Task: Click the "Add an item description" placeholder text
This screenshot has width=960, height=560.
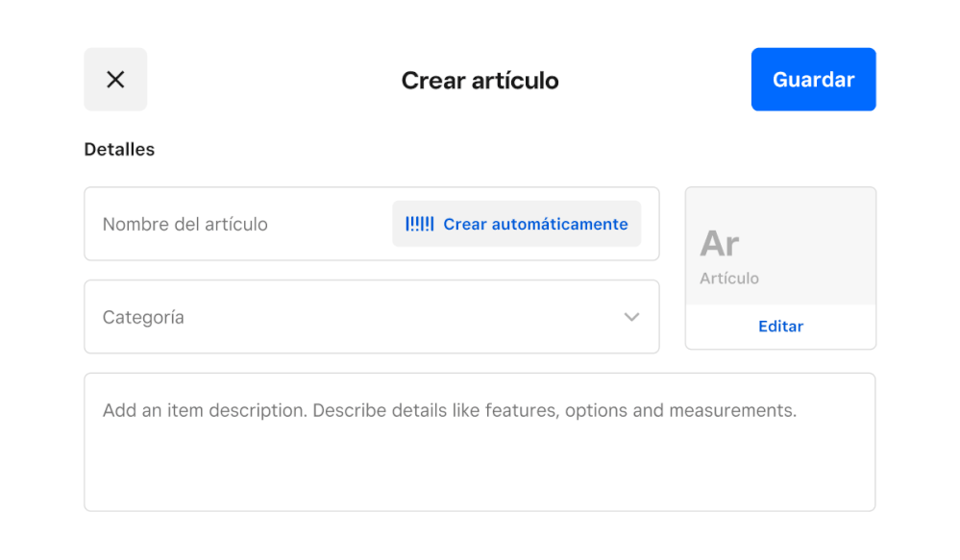Action: point(449,411)
